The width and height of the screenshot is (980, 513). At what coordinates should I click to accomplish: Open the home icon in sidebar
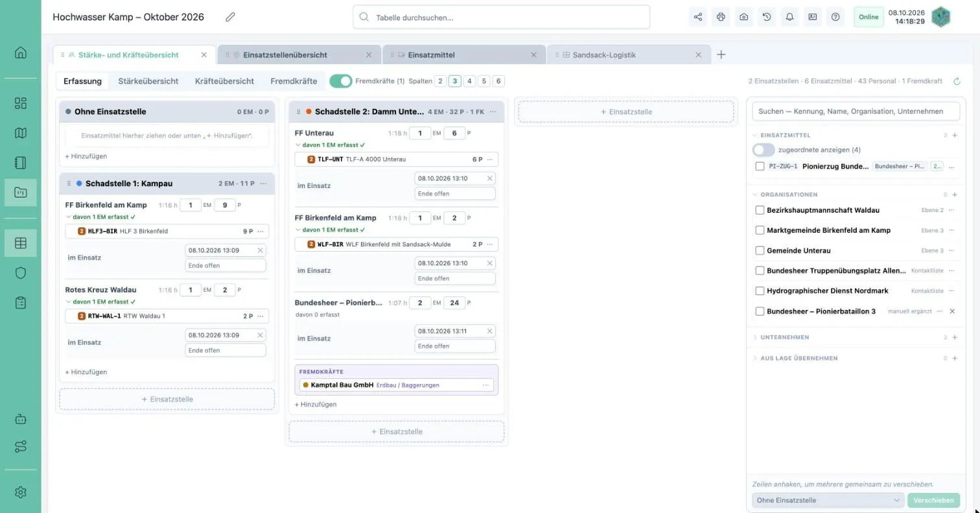21,53
